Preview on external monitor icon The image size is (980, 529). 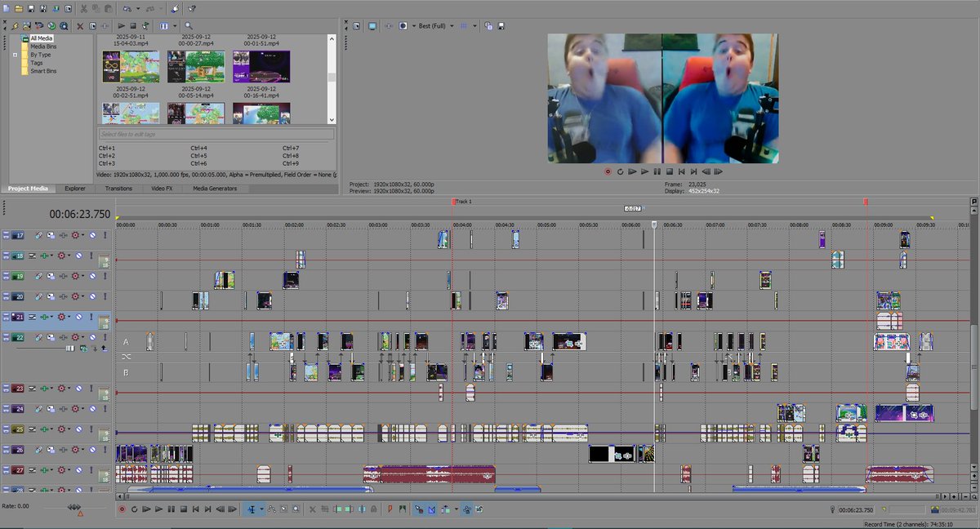click(x=372, y=26)
